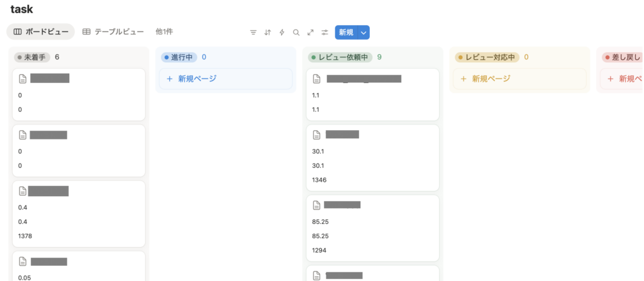Click the search magnifier icon

[296, 32]
